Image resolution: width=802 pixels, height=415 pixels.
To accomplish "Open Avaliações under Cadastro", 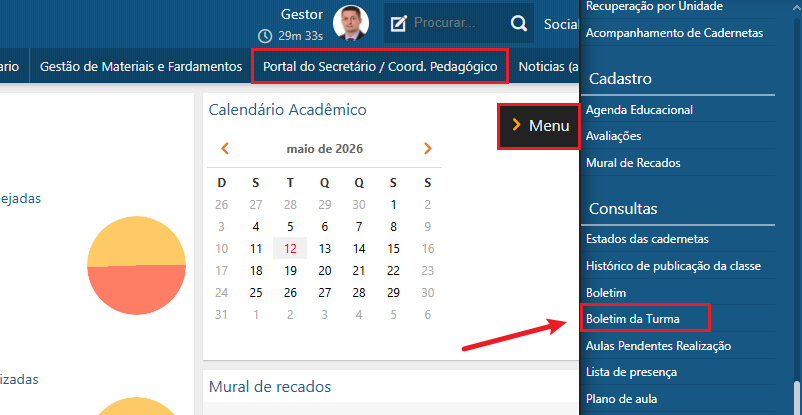I will 613,136.
